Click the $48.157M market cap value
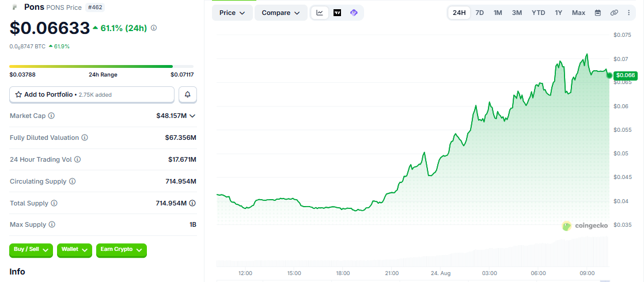Image resolution: width=644 pixels, height=282 pixels. coord(171,116)
